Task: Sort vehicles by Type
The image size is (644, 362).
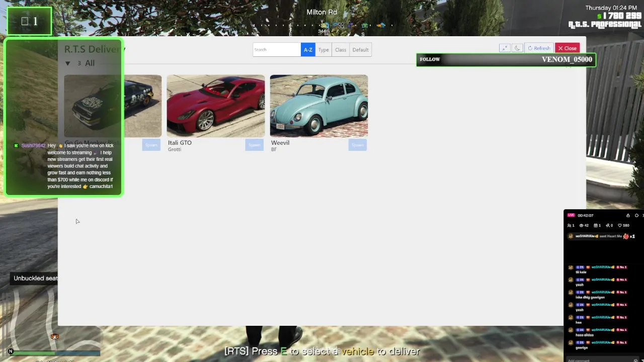Action: coord(324,50)
